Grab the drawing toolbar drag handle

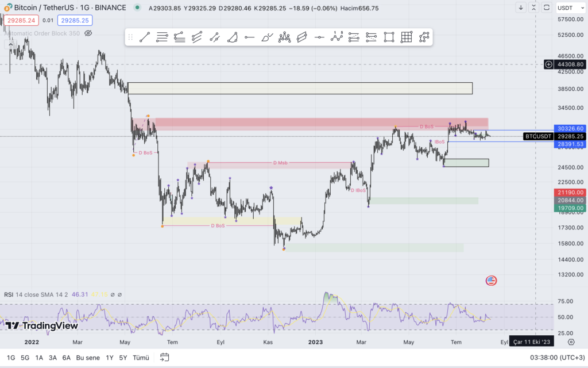130,37
